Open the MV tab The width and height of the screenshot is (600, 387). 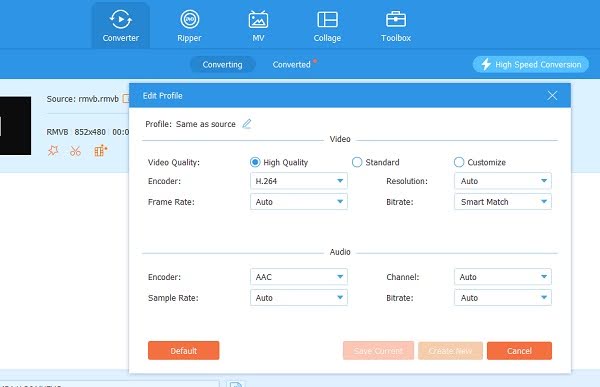(x=258, y=26)
